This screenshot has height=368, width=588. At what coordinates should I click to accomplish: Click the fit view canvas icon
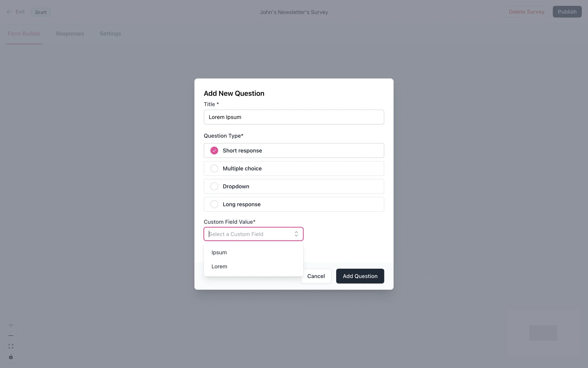pyautogui.click(x=11, y=346)
